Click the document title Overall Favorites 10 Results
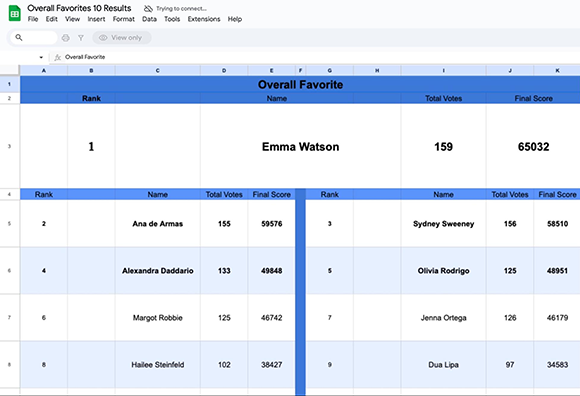 (x=79, y=8)
